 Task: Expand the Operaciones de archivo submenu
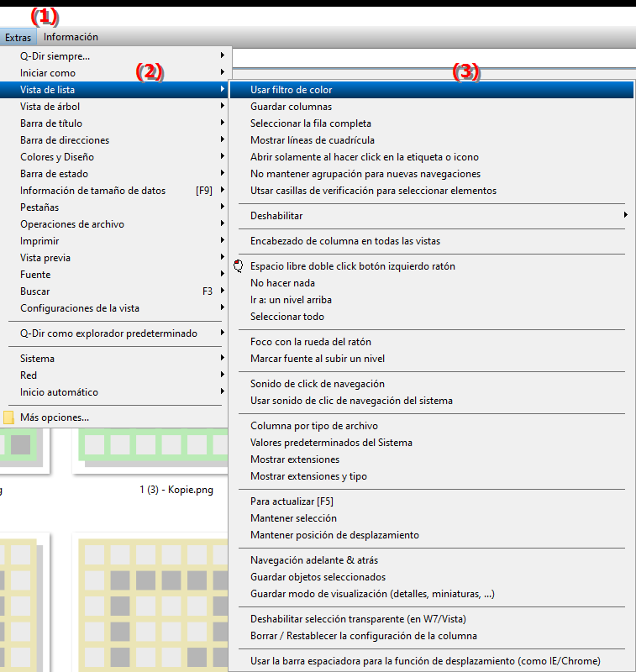click(115, 224)
